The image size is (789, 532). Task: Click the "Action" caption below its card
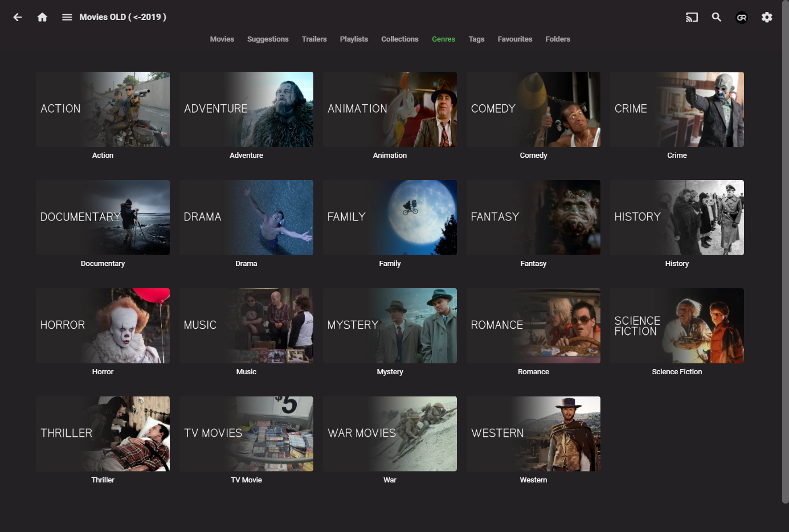click(x=103, y=155)
